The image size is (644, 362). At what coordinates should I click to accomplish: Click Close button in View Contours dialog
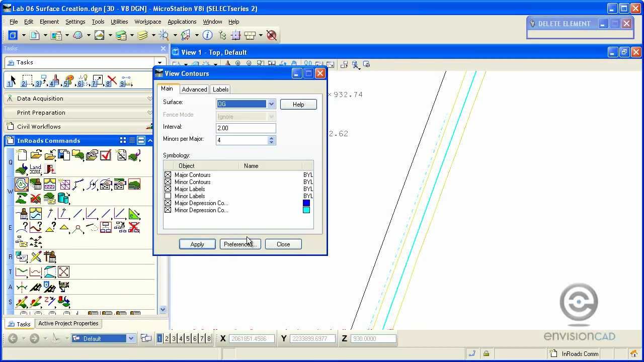click(283, 244)
